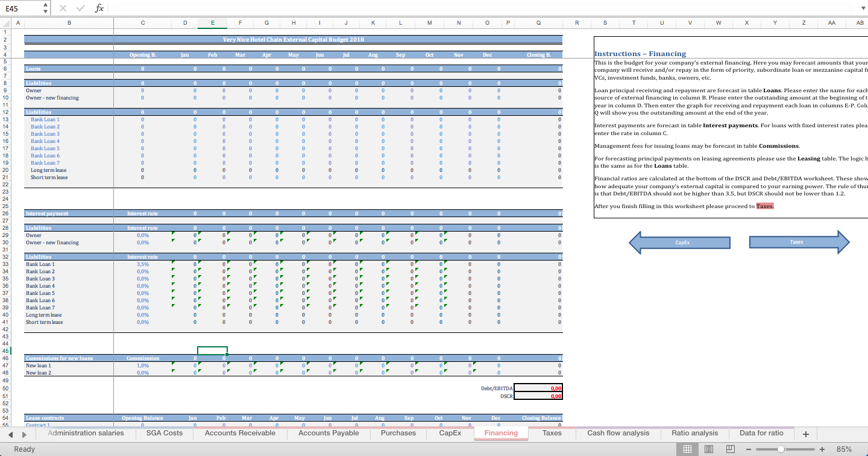The height and width of the screenshot is (456, 868).
Task: Click the Name Box showing E45
Action: [22, 8]
